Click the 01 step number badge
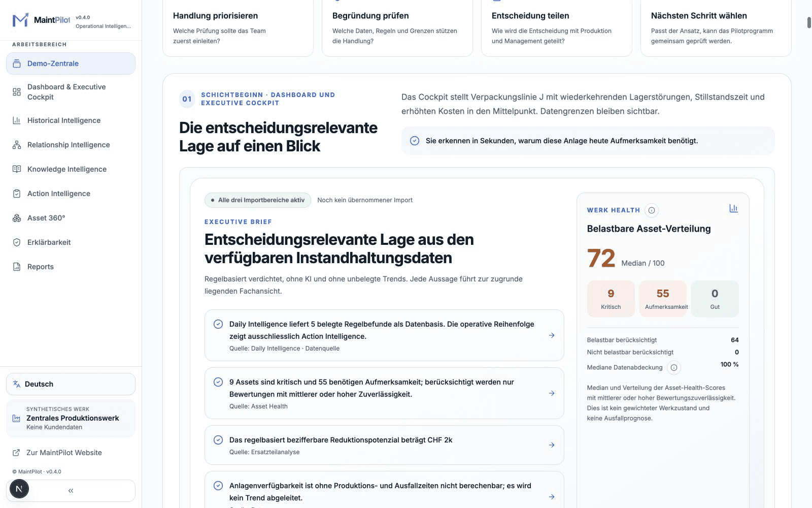The image size is (812, 508). point(187,99)
